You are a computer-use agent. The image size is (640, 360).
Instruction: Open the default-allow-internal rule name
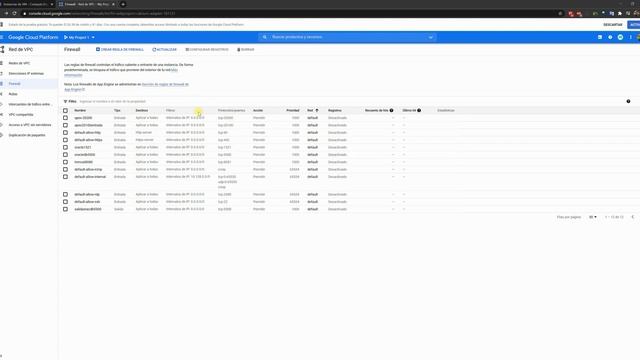pos(90,177)
